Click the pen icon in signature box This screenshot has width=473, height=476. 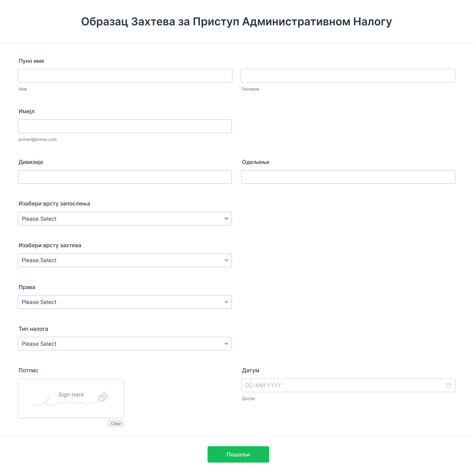(103, 397)
